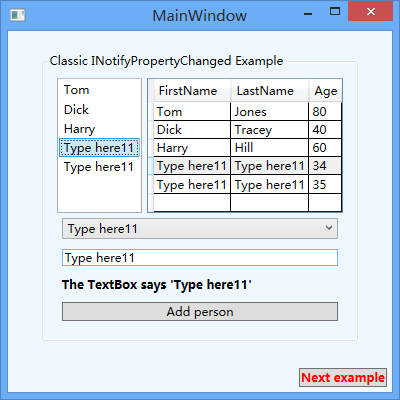Open the 'Type here11' combo box dropdown arrow

click(x=329, y=228)
